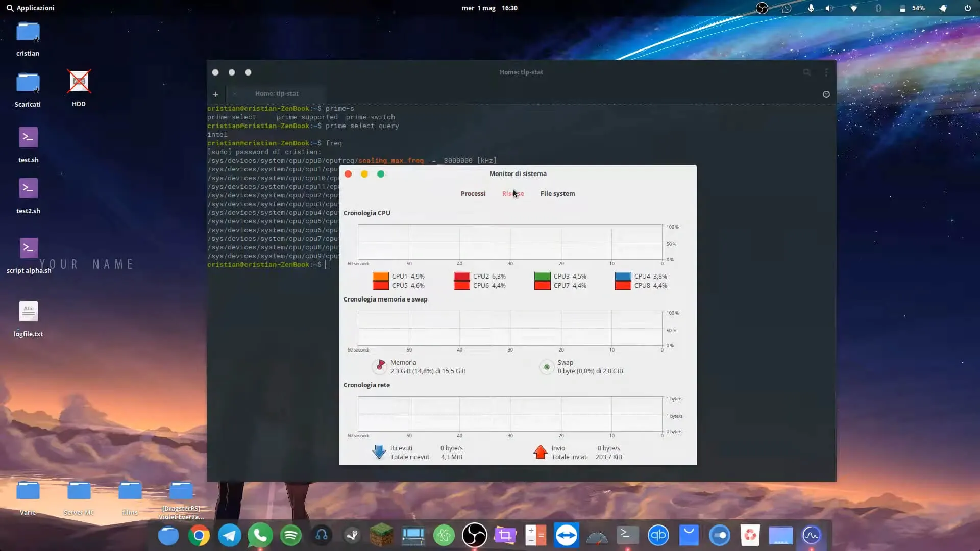Open the Bluetooth indicator in the tray
Image resolution: width=980 pixels, height=551 pixels.
tap(879, 8)
